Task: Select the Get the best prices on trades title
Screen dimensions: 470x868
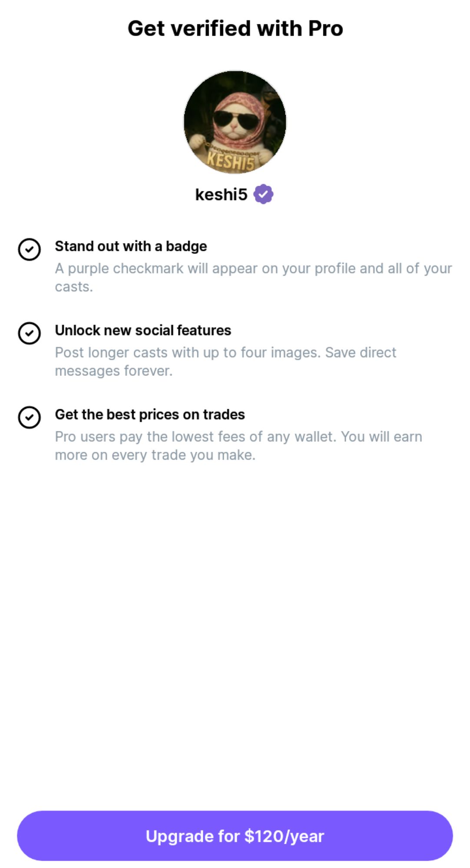Action: tap(150, 414)
